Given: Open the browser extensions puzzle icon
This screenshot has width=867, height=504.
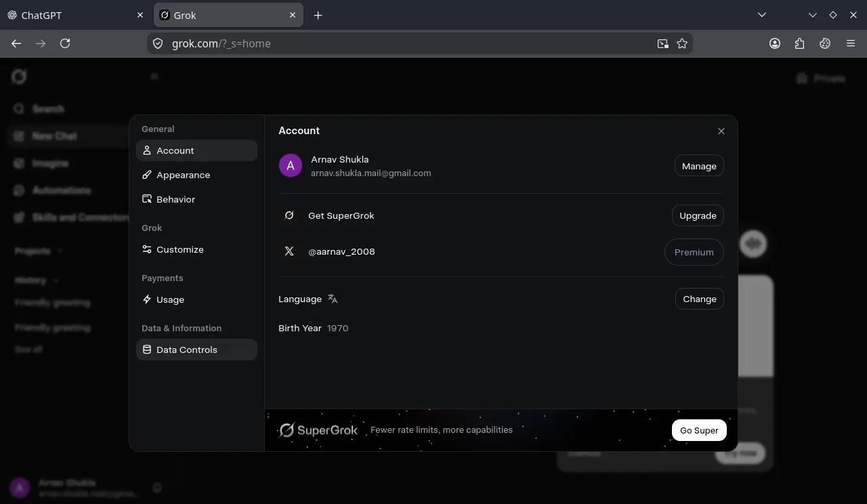Looking at the screenshot, I should coord(800,43).
